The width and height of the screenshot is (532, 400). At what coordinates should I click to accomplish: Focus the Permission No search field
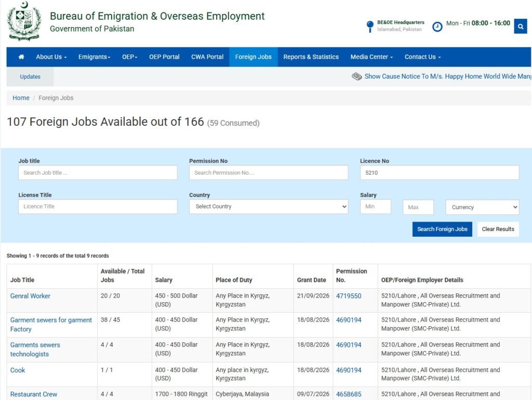[x=269, y=173]
